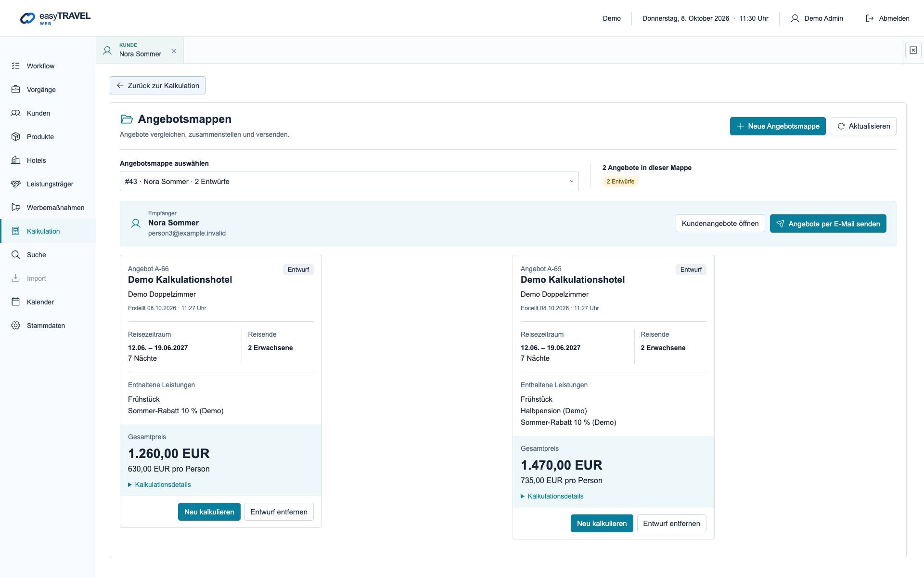The image size is (924, 578).
Task: Go to the Vorgänge menu item
Action: (48, 90)
